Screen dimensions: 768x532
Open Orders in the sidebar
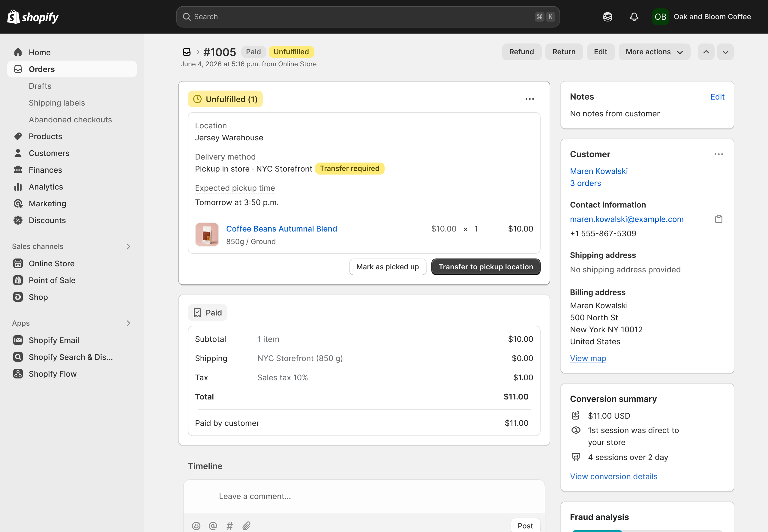point(72,69)
